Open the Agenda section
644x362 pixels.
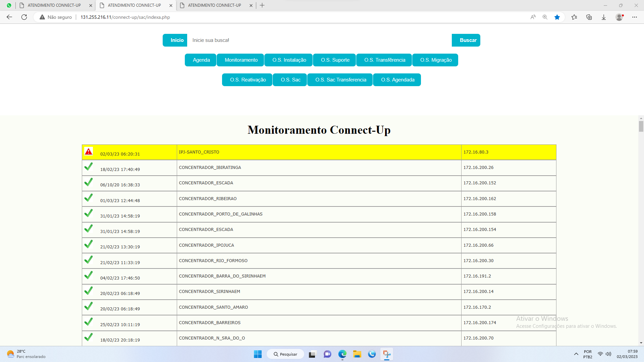[201, 60]
